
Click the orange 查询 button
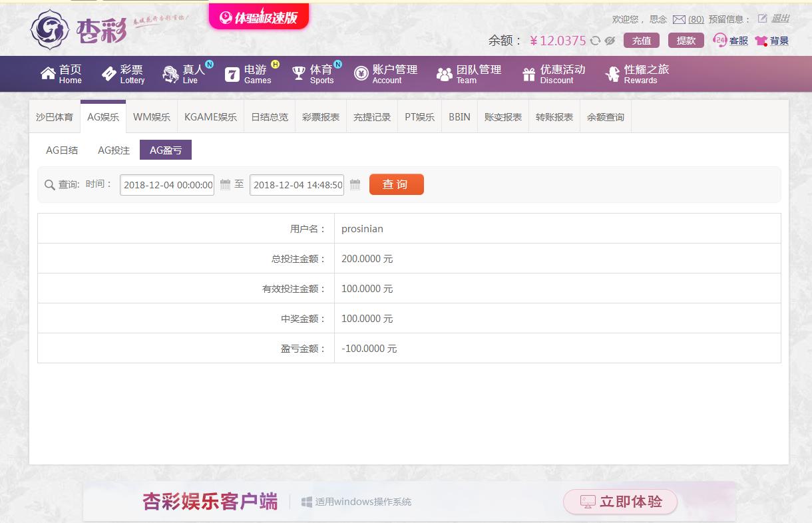(397, 184)
